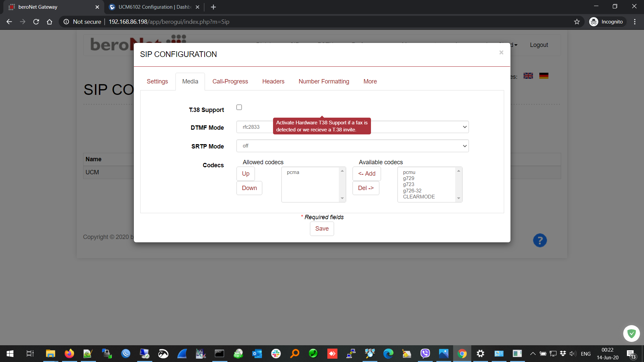Switch language using the German flag icon
This screenshot has width=644, height=362.
(x=544, y=76)
